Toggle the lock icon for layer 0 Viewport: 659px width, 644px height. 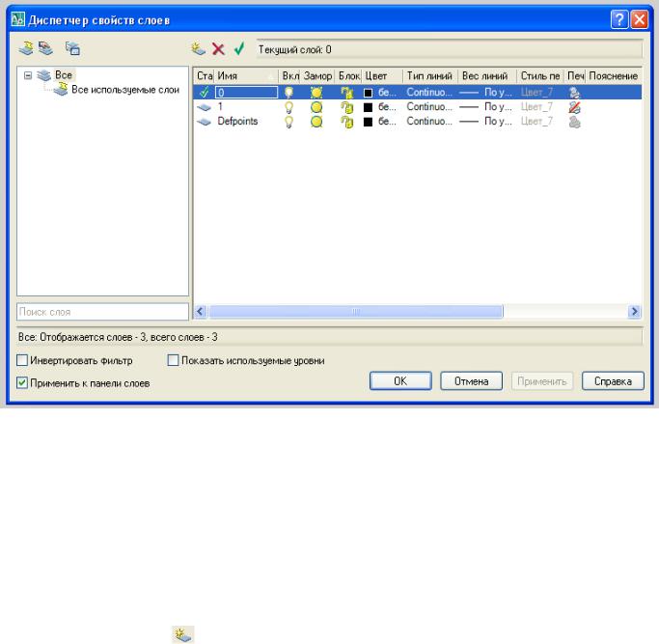(x=346, y=93)
